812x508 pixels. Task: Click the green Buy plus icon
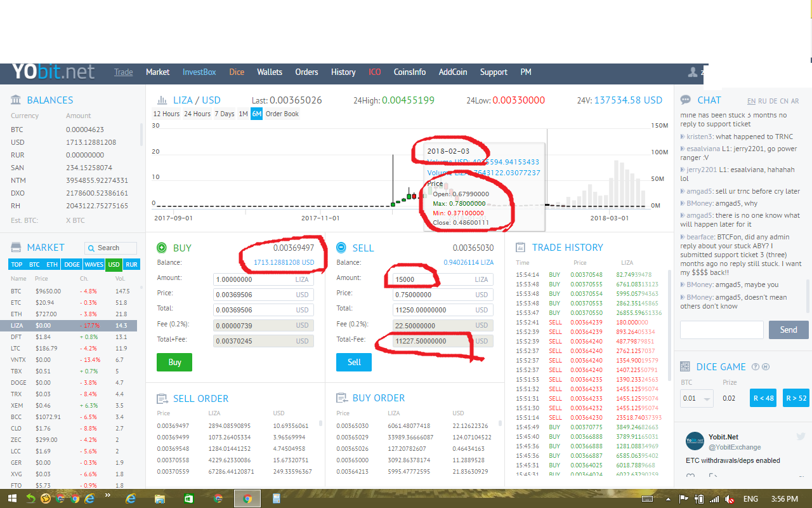pyautogui.click(x=162, y=248)
